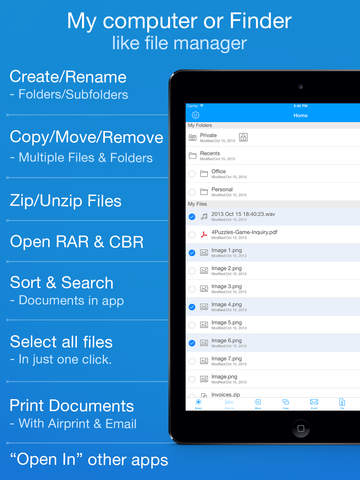Screen dimensions: 360x480
Task: Click the invoices.zip filename
Action: [226, 394]
